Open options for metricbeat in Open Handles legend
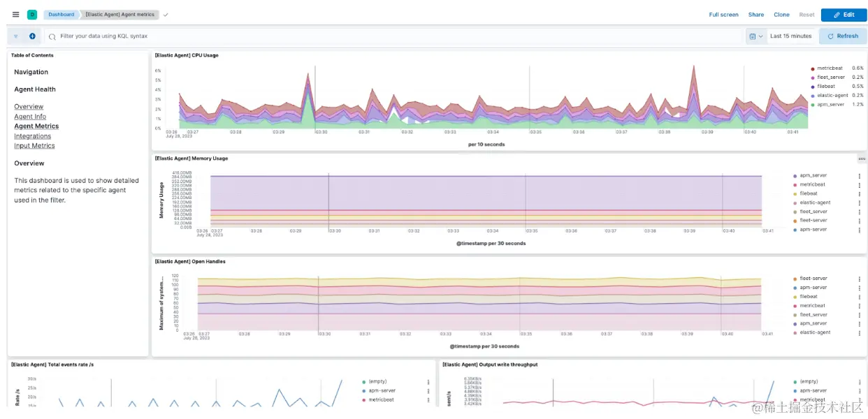Image resolution: width=868 pixels, height=419 pixels. [860, 306]
